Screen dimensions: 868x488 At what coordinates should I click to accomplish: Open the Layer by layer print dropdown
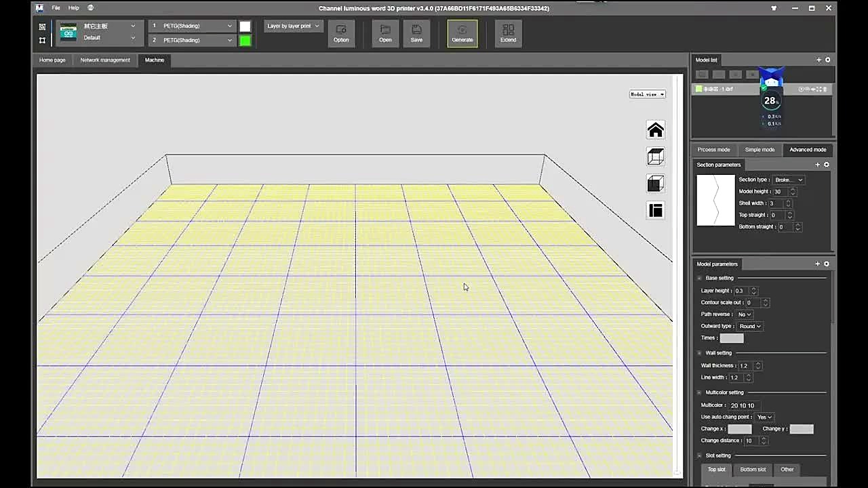coord(293,26)
